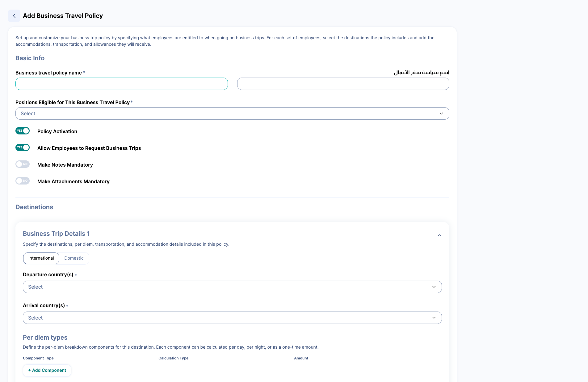
Task: Focus the Business travel policy name field
Action: pyautogui.click(x=122, y=84)
